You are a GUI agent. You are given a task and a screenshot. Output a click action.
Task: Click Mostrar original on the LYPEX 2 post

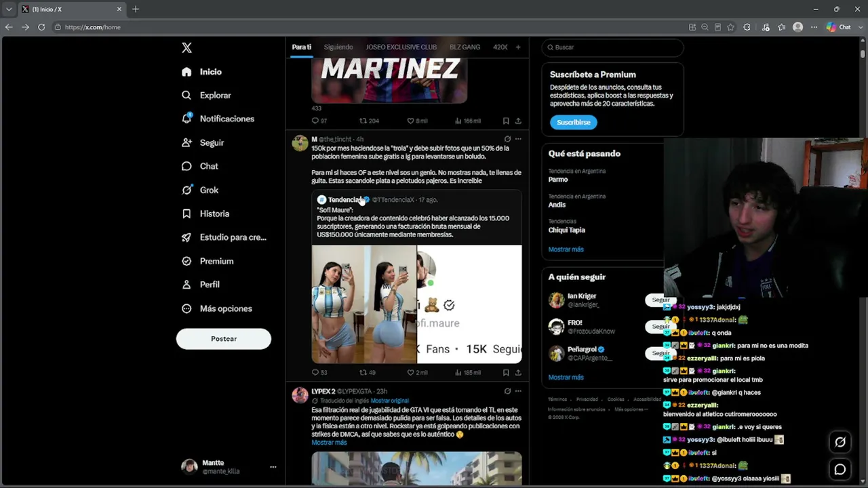(x=389, y=401)
